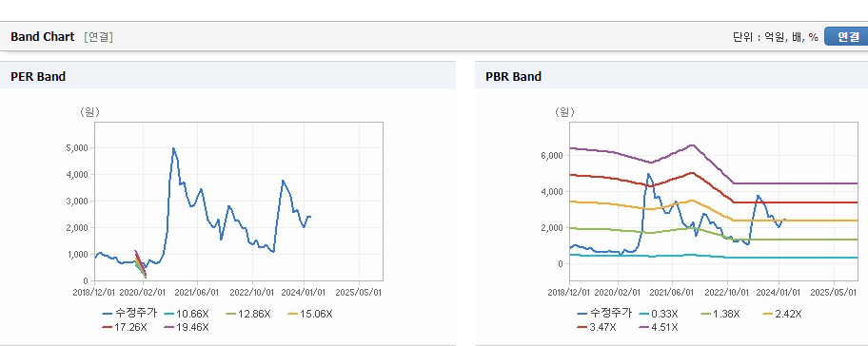Click 2018/12/01 x-axis label in PER chart
Viewport: 868px width, 346px height.
pyautogui.click(x=94, y=292)
